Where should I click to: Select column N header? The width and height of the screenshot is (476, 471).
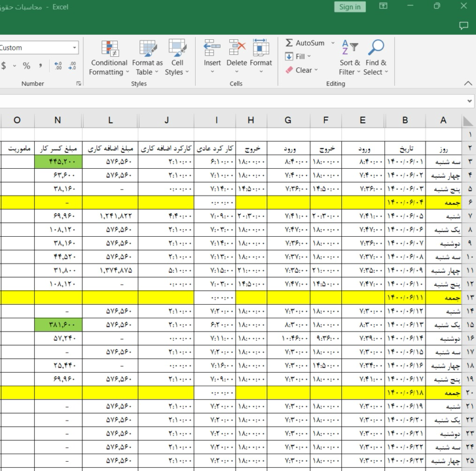click(x=58, y=120)
